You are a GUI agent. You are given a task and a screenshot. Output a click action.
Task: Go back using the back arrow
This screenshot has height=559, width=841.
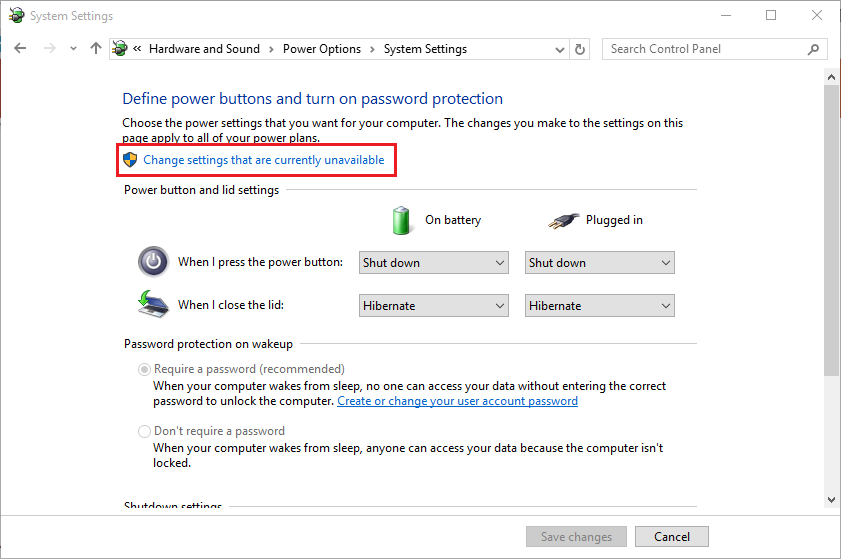coord(20,49)
